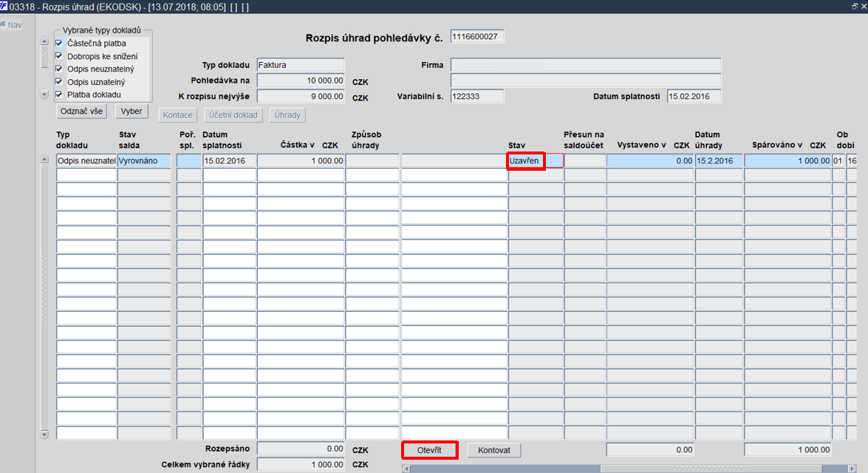
Task: Click horizontal scrollbar right arrow
Action: [x=852, y=469]
